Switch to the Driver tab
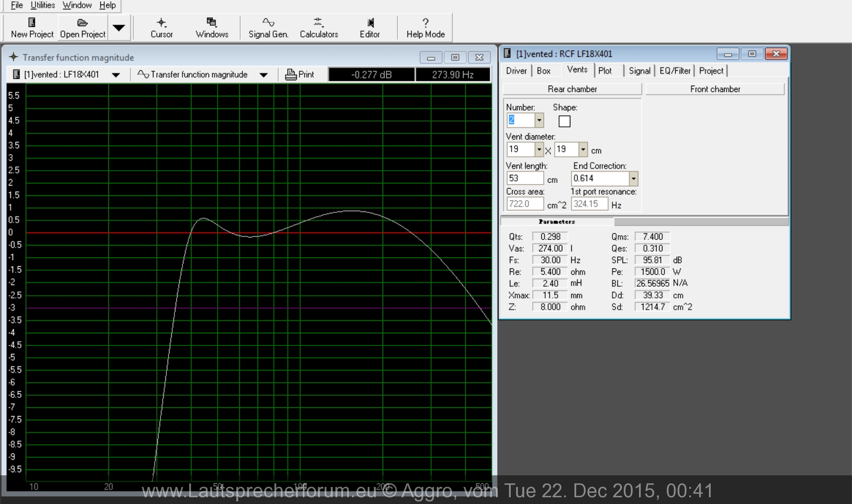 (x=516, y=71)
